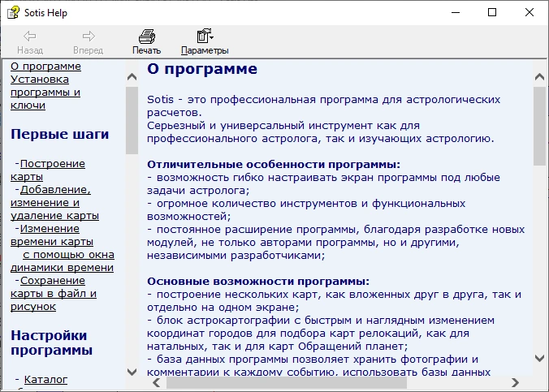Minimize the Sotis Help window

click(456, 13)
